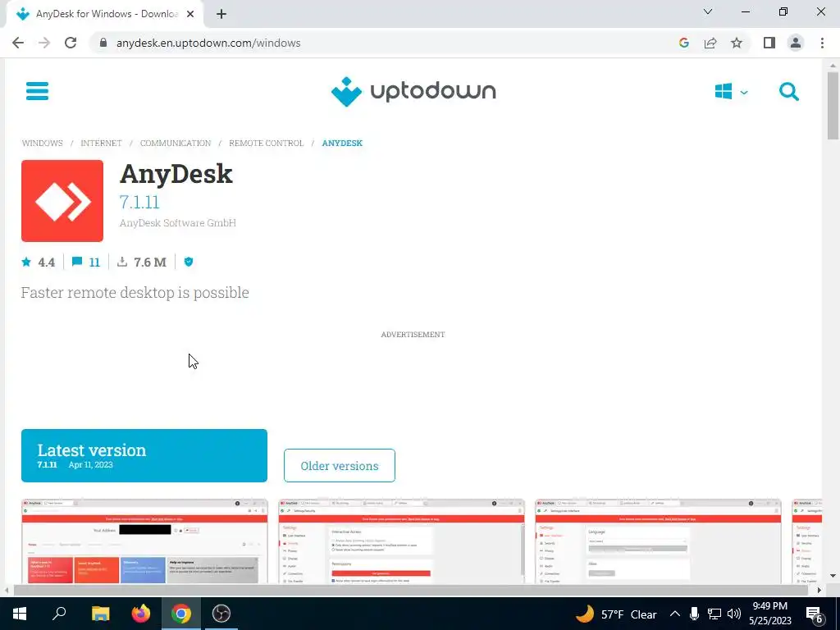The image size is (840, 630).
Task: Close the AnyDesk for Windows tab
Action: click(x=190, y=14)
